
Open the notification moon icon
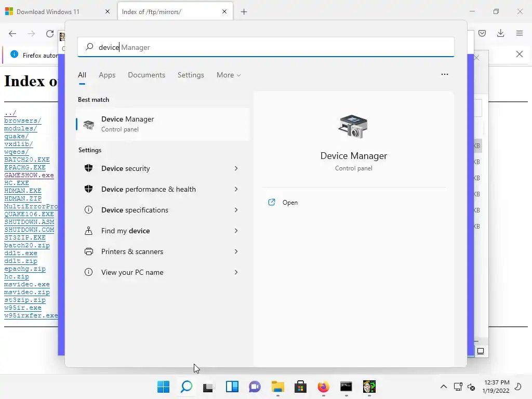[x=518, y=387]
